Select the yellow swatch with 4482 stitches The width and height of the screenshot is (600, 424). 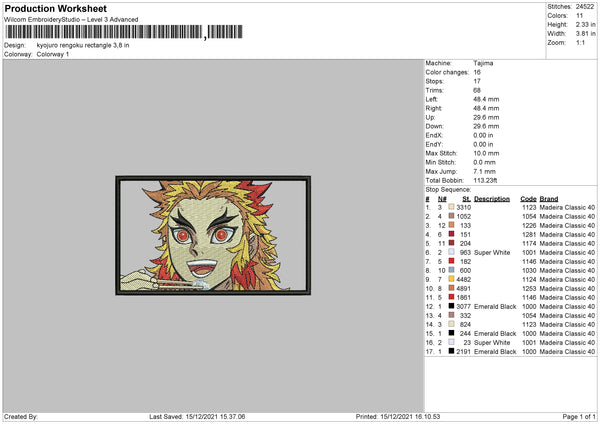pyautogui.click(x=452, y=279)
